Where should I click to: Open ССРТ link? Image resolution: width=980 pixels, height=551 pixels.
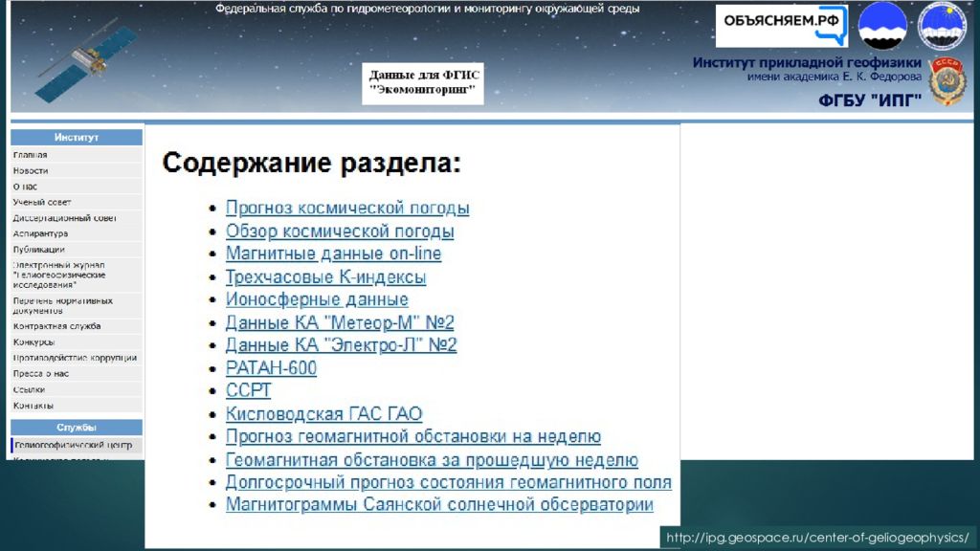tap(248, 390)
